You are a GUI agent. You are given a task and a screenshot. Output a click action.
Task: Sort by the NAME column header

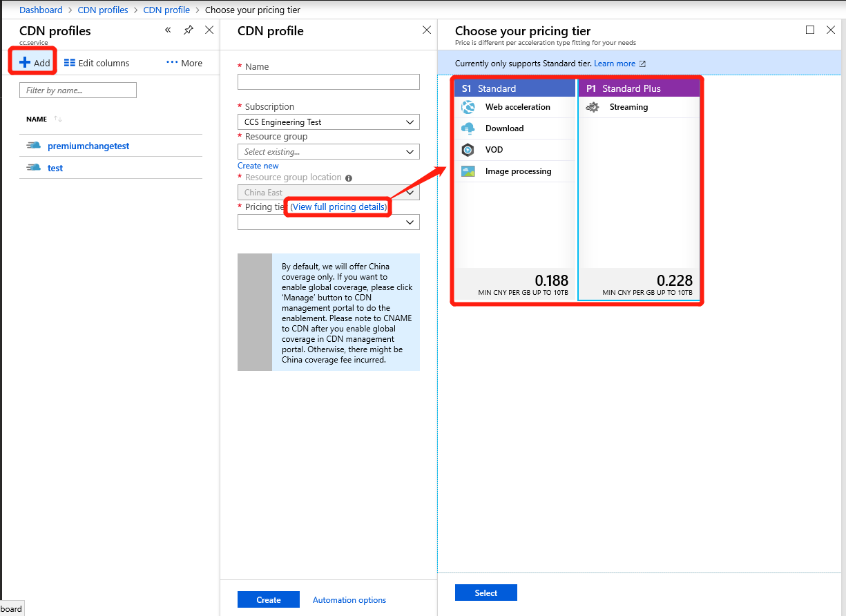(37, 119)
